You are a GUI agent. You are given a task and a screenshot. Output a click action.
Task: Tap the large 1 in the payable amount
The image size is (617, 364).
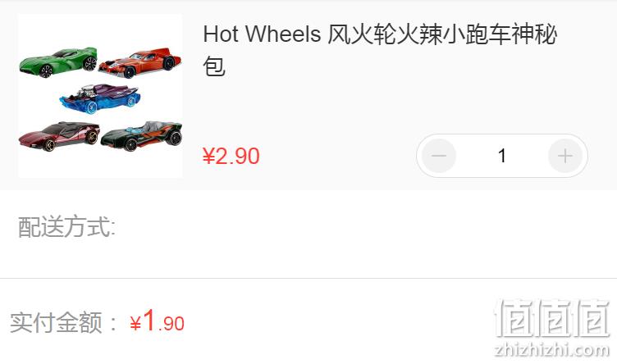pos(149,320)
